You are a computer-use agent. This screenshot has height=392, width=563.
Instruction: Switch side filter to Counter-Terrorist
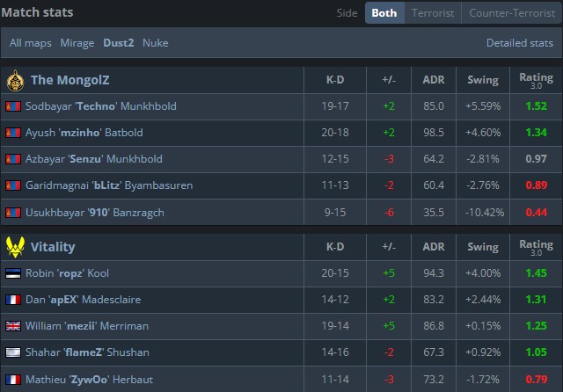point(511,13)
